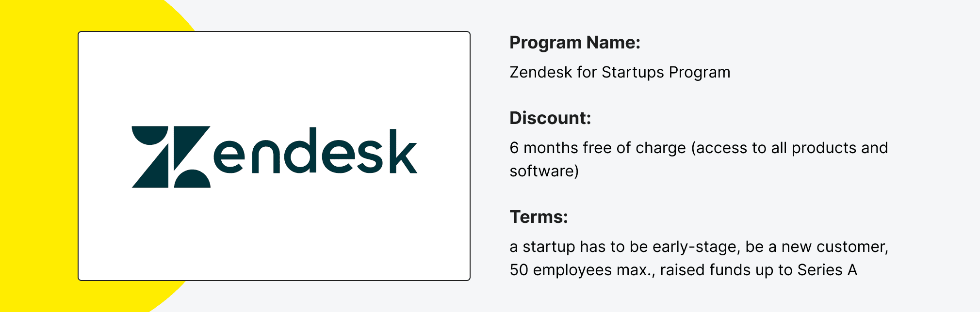The width and height of the screenshot is (980, 312).
Task: Click the yellow circle shape behind the card
Action: pos(39,155)
